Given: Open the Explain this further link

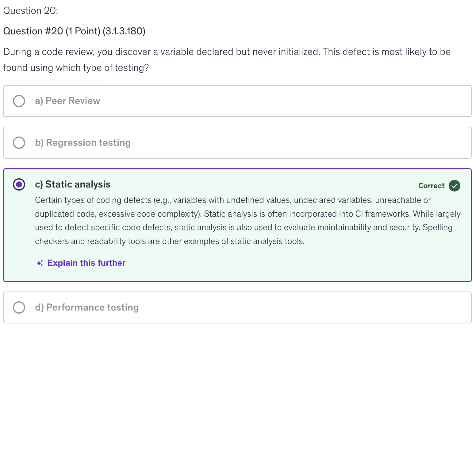Looking at the screenshot, I should [x=86, y=263].
